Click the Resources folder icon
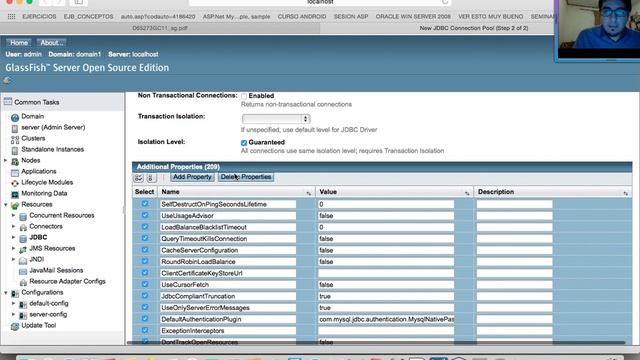 coord(15,206)
